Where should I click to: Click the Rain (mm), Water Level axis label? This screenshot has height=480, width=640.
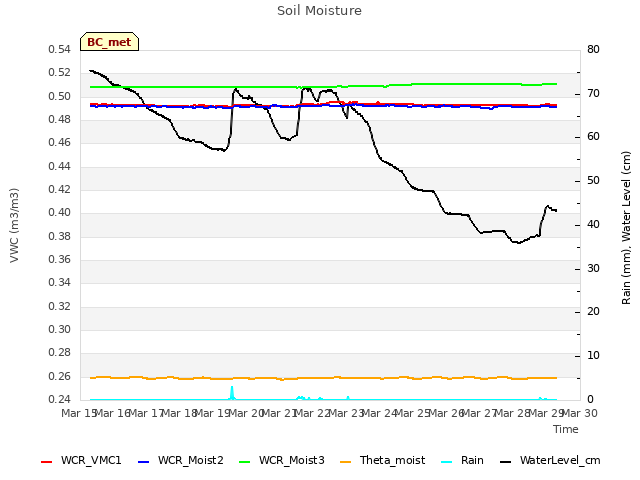pos(626,228)
